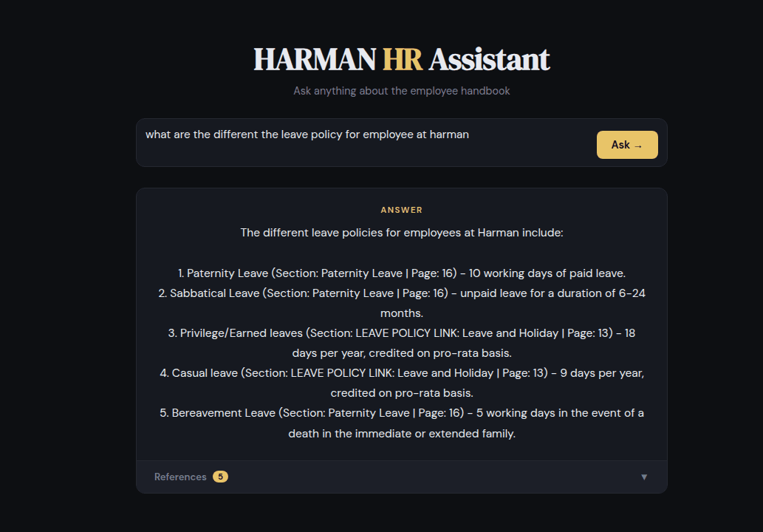Click the Ask button
763x532 pixels.
click(x=626, y=145)
